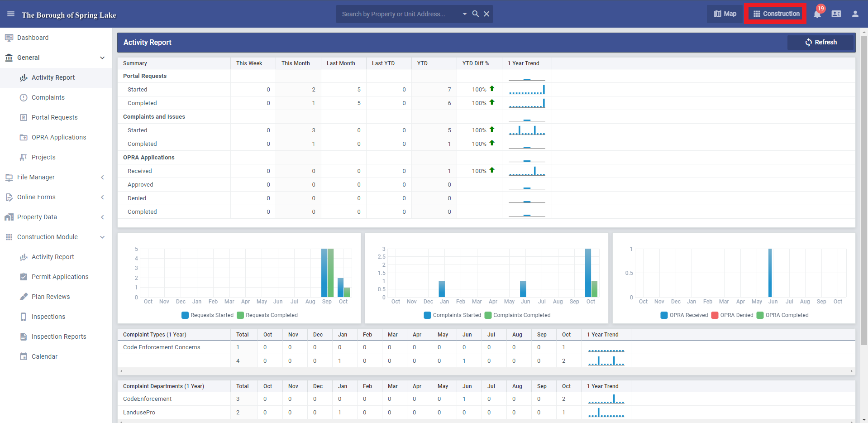868x423 pixels.
Task: Open the Map button
Action: point(725,14)
